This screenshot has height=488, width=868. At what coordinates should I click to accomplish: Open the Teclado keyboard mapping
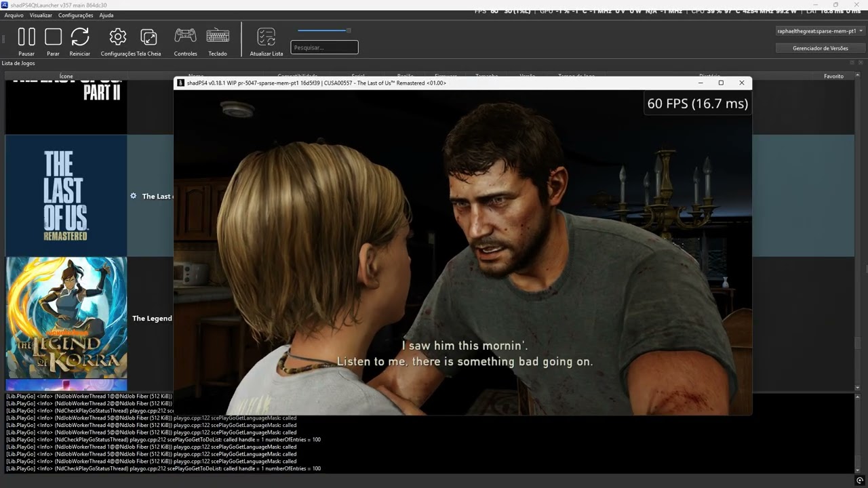point(218,36)
